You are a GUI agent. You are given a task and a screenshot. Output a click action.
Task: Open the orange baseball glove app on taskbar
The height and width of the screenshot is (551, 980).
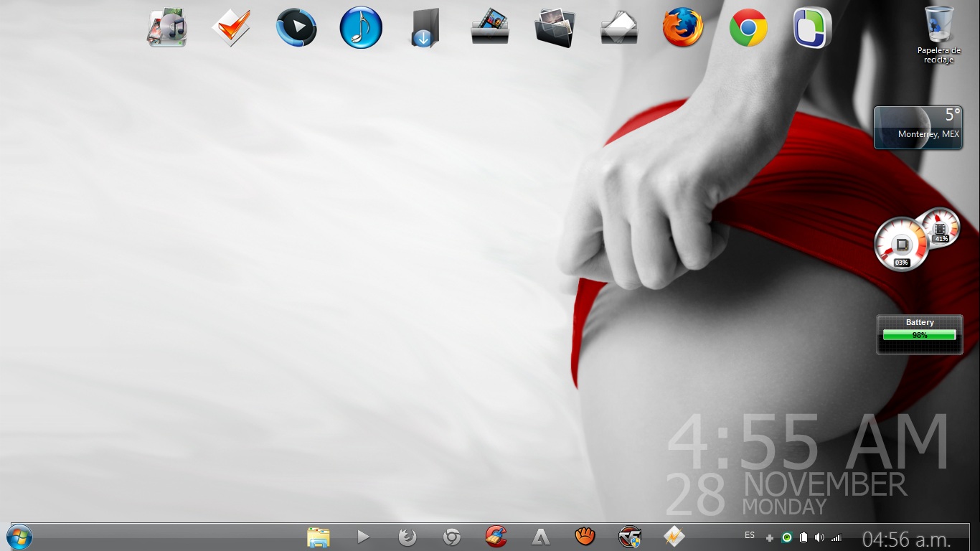tap(585, 536)
